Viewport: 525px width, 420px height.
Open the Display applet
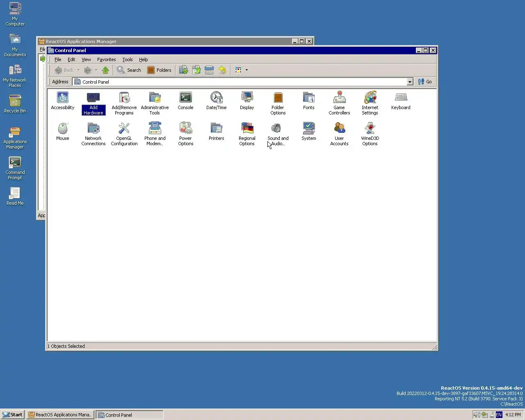click(247, 101)
